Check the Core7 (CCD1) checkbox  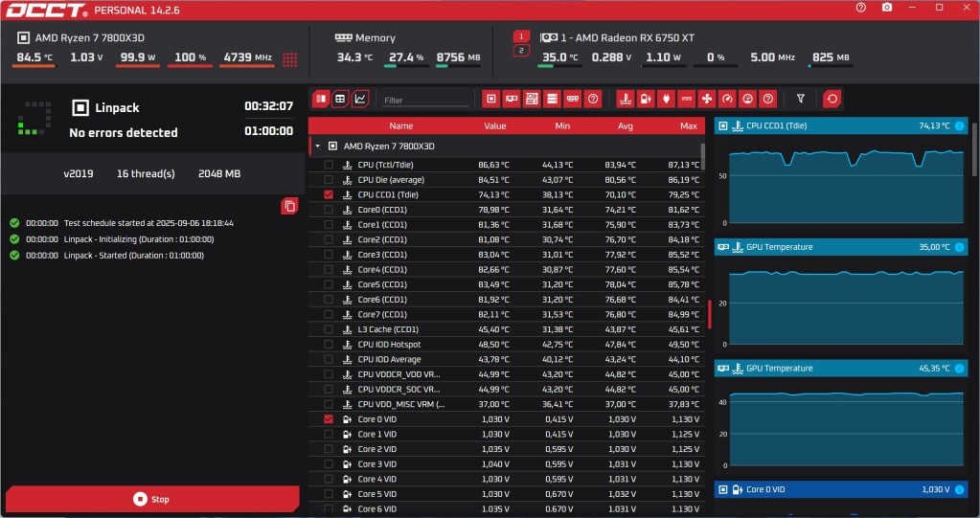(x=329, y=314)
